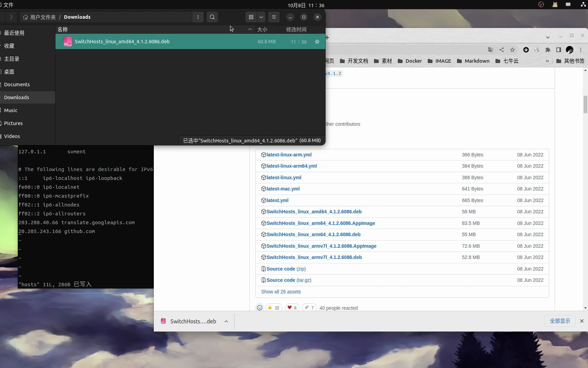
Task: Open 素材 bookmark folder
Action: coord(383,61)
